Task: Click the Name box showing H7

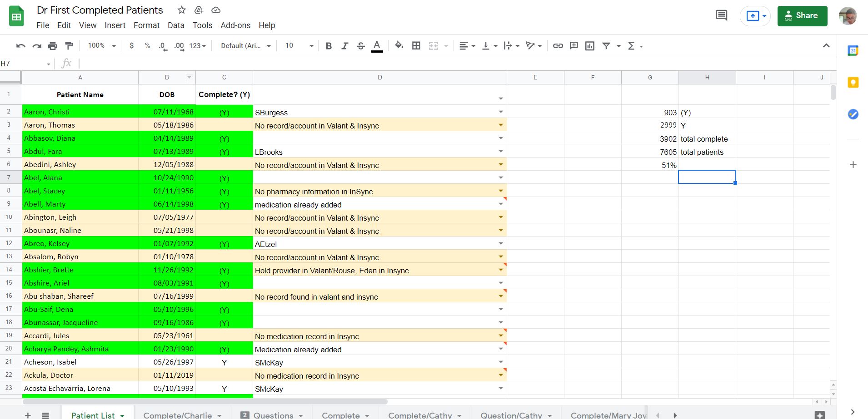Action: (x=26, y=64)
